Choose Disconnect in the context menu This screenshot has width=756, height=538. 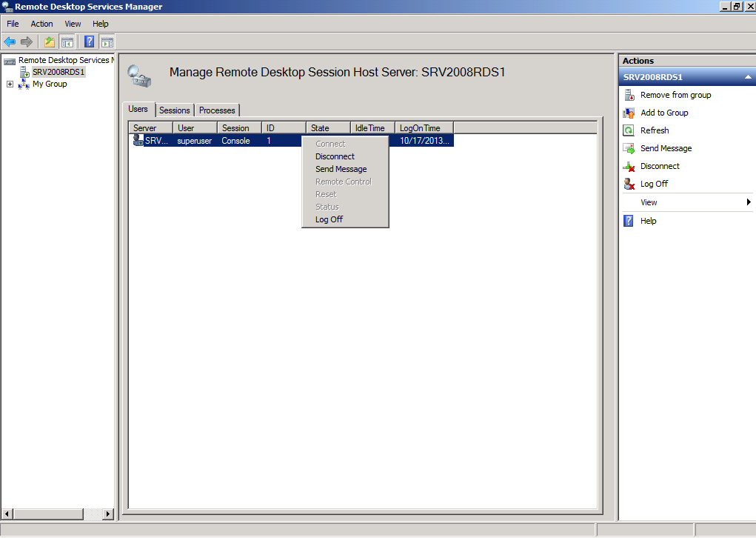point(335,156)
